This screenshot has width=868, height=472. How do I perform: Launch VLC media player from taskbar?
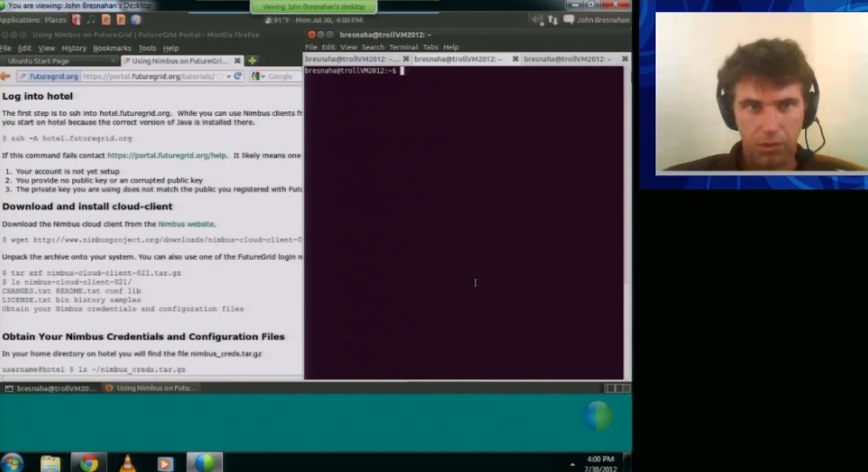click(128, 462)
